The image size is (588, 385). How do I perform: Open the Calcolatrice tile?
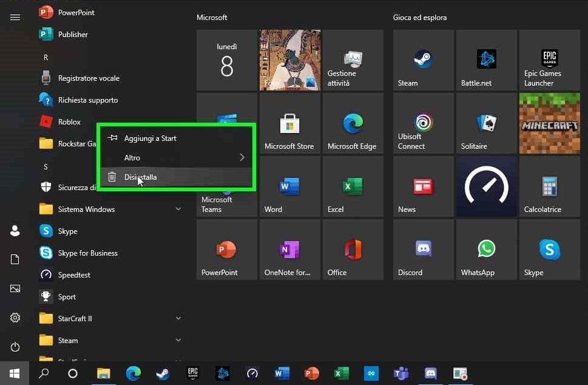(549, 186)
